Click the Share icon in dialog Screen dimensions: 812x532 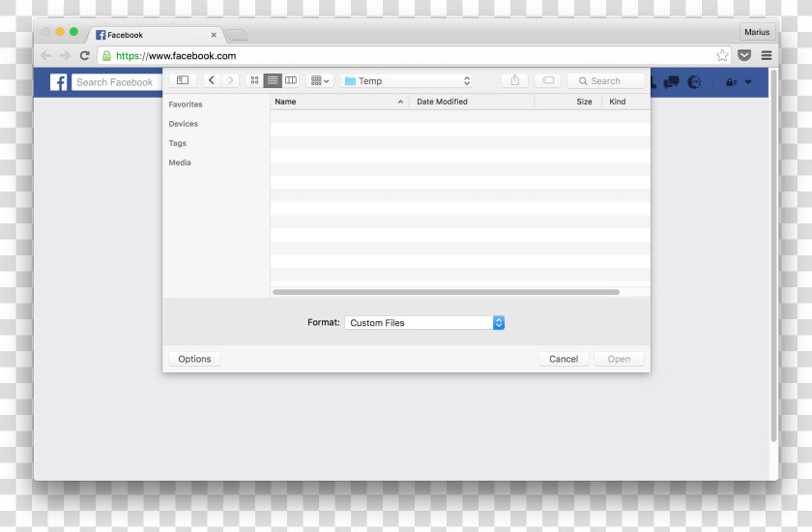coord(514,80)
